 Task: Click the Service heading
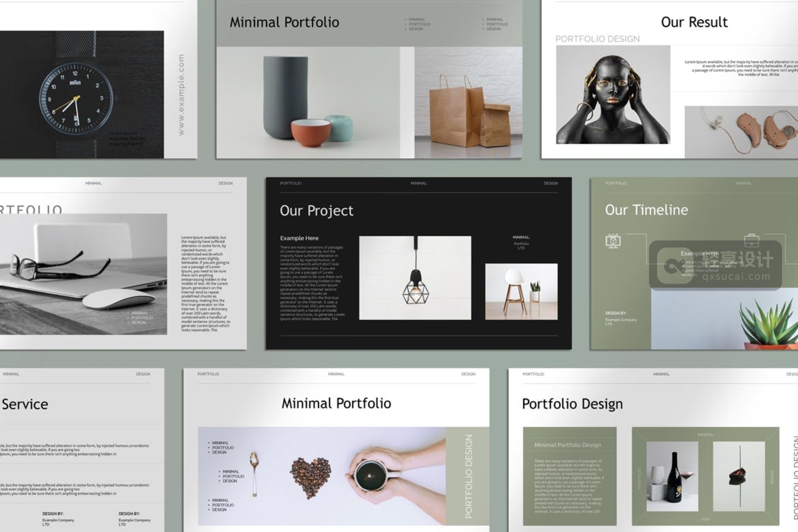click(x=24, y=404)
